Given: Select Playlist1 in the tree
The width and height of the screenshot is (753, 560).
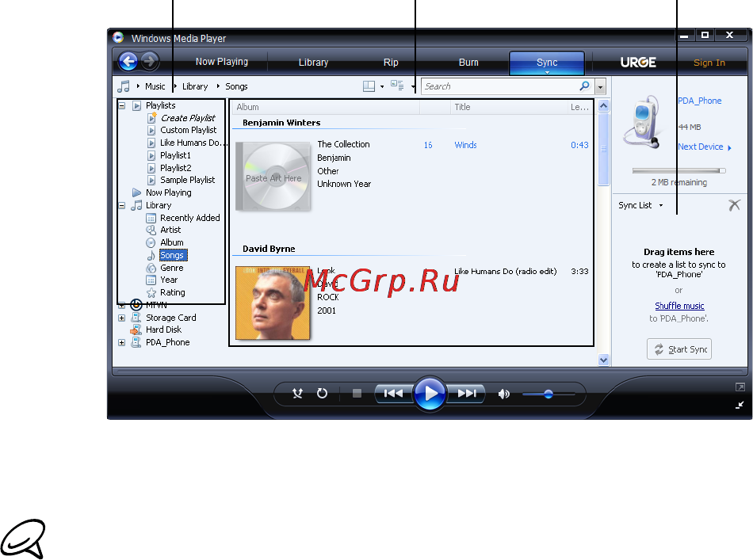Looking at the screenshot, I should click(x=175, y=155).
